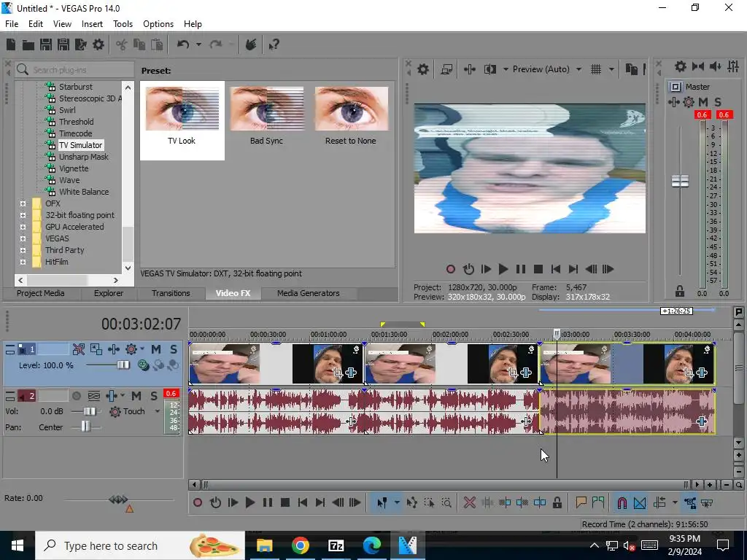The height and width of the screenshot is (560, 747).
Task: Switch to the Project Media tab
Action: [x=41, y=293]
